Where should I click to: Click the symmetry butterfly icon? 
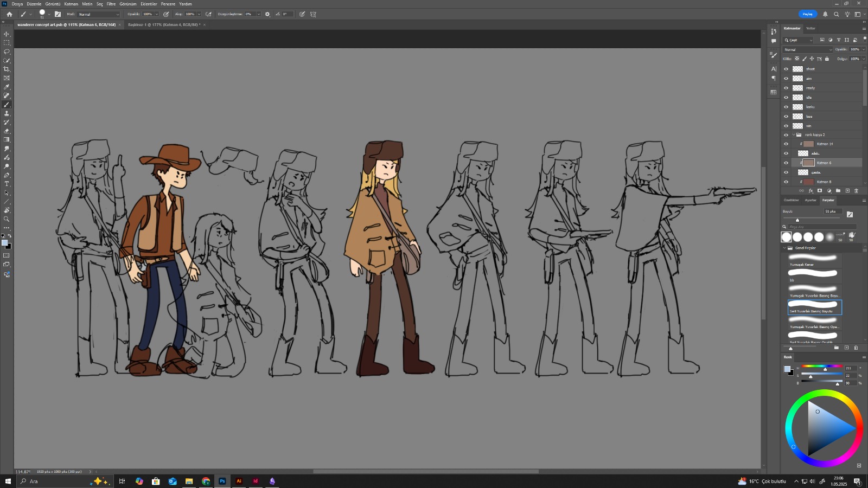tap(313, 14)
